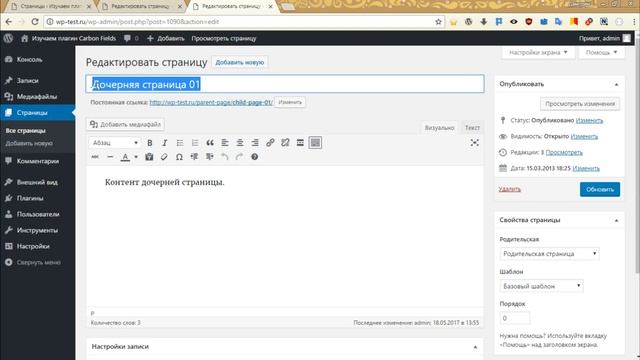Open Комментарии in sidebar menu
640x360 pixels.
click(38, 161)
